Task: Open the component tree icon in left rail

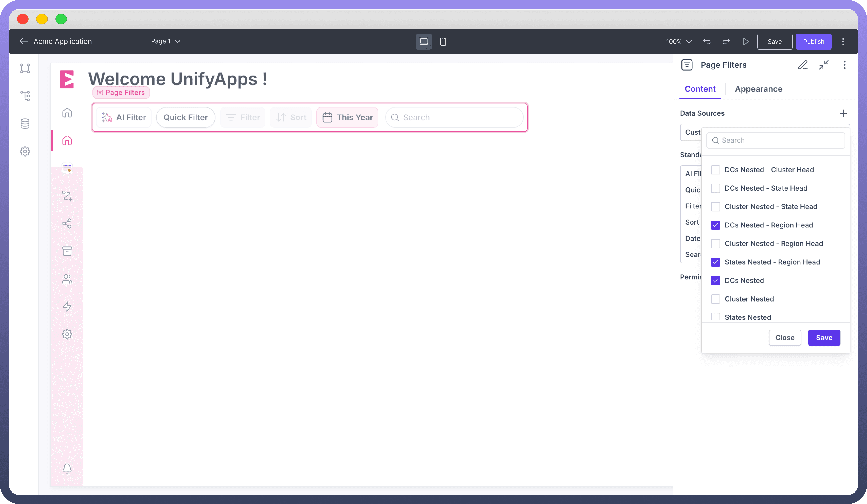Action: click(25, 96)
